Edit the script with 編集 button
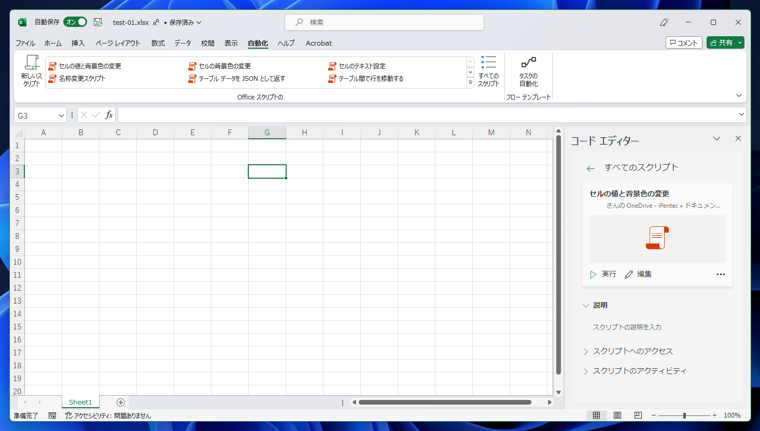Image resolution: width=760 pixels, height=431 pixels. [638, 274]
